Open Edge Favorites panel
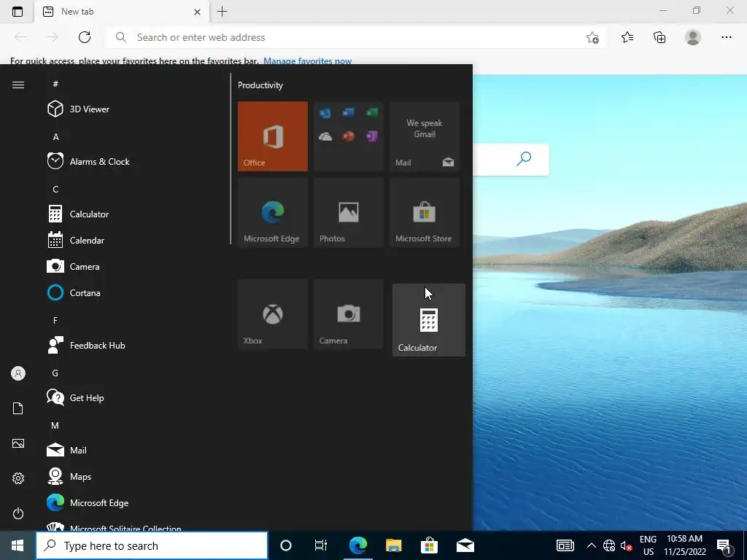747x560 pixels. click(x=627, y=37)
